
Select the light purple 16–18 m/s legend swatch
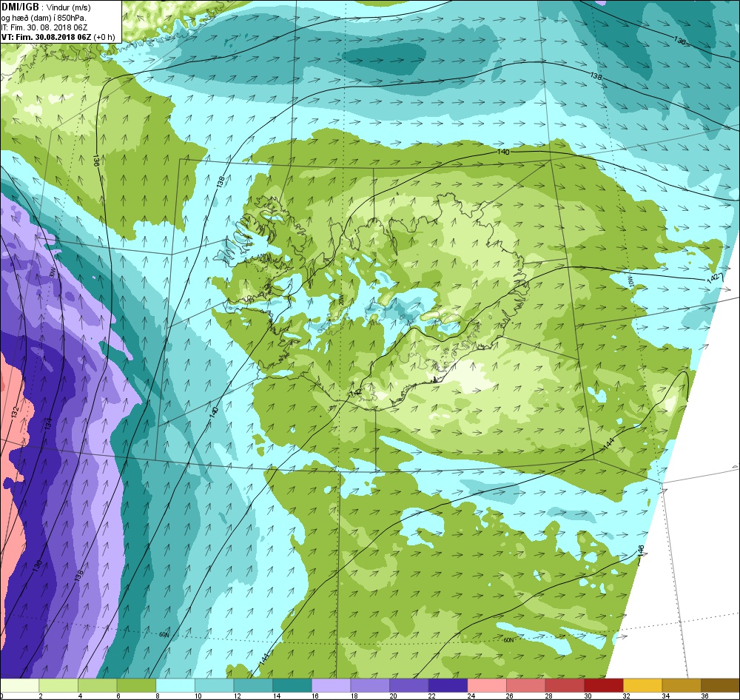[x=331, y=685]
